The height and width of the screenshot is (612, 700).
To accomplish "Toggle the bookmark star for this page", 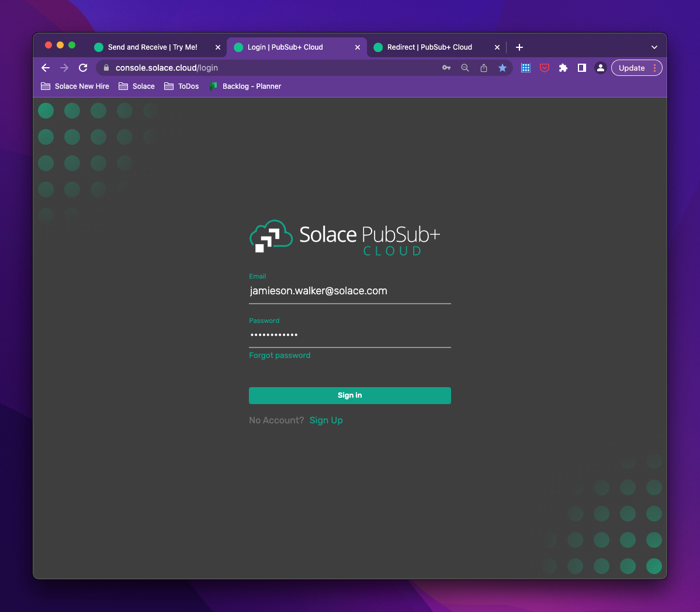I will point(503,68).
